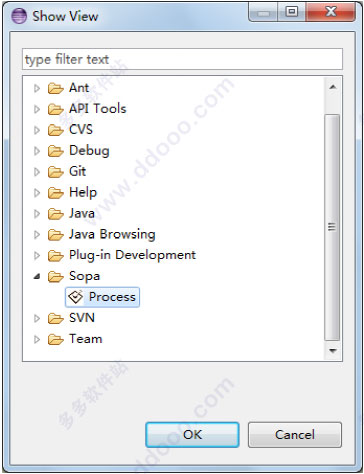This screenshot has width=364, height=474.
Task: Click the API Tools folder icon
Action: pos(55,109)
